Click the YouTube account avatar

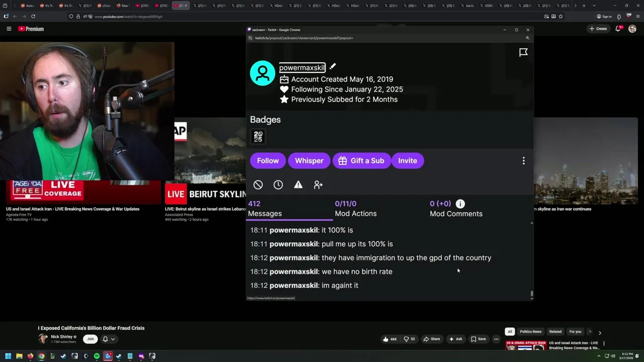632,29
